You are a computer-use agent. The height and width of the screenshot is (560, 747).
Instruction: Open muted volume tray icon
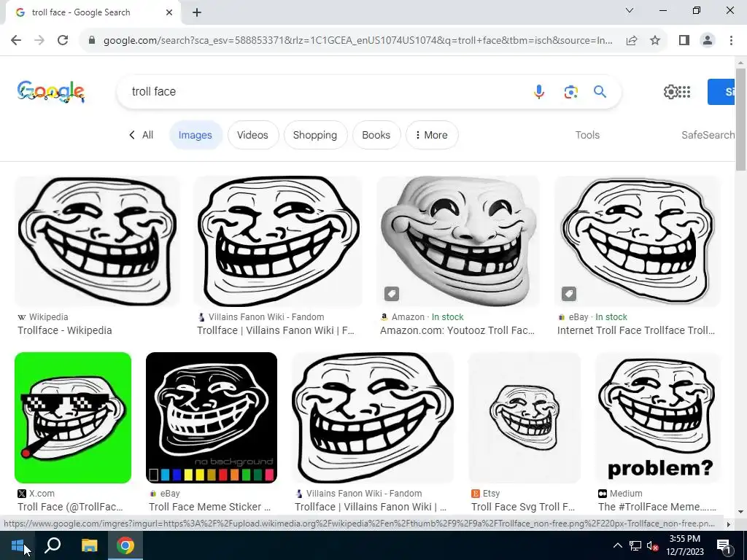pyautogui.click(x=652, y=545)
